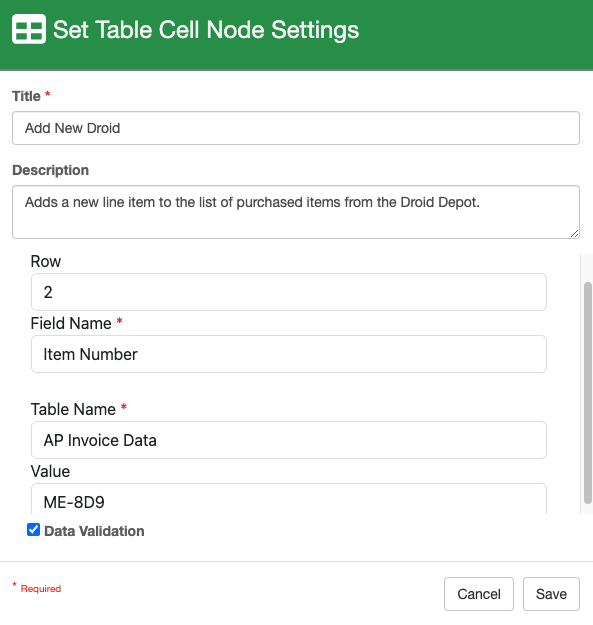Viewport: 593px width, 625px height.
Task: Click the settings panel vertical scrollbar
Action: point(587,393)
